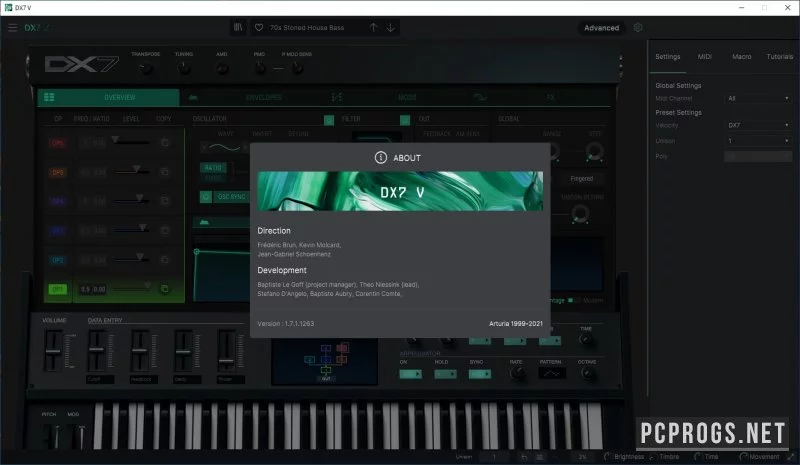Go to previous preset with up arrow
The image size is (800, 465).
[373, 28]
